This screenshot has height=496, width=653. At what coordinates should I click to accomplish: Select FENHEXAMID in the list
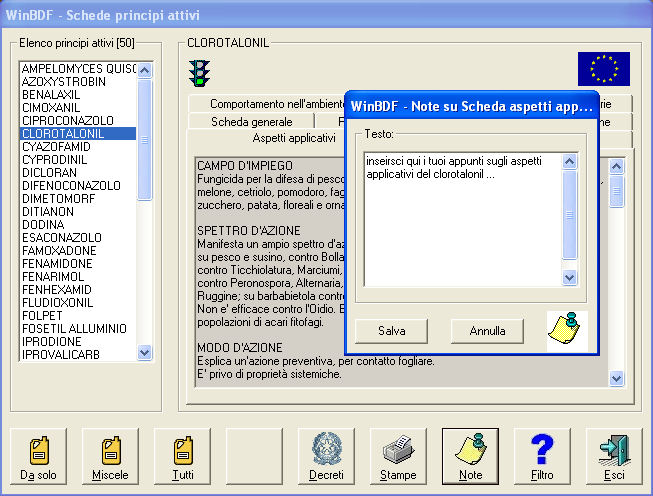tap(78, 289)
